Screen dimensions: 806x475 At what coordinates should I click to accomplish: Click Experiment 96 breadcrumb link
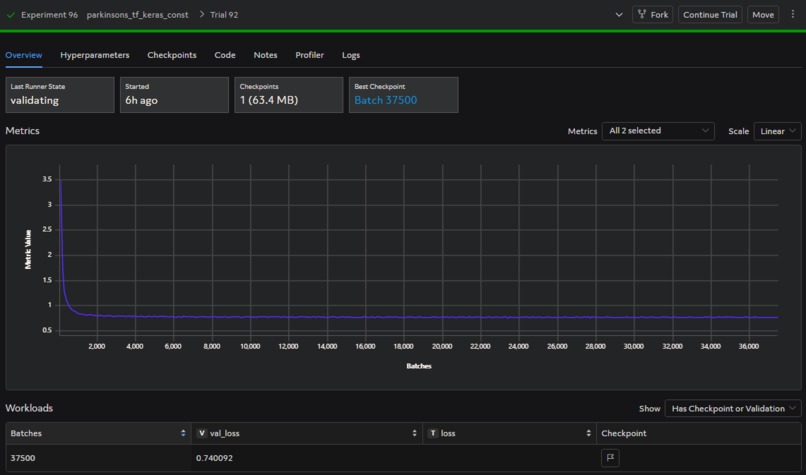(49, 15)
